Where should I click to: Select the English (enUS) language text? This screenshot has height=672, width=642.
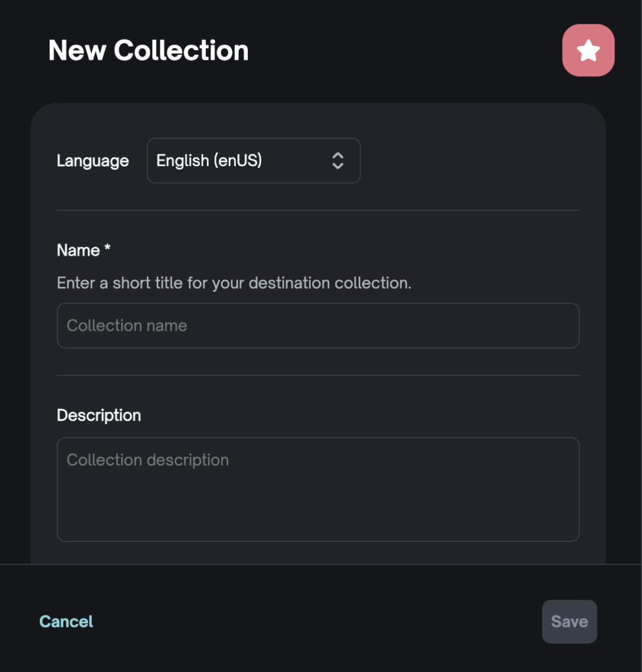click(x=209, y=161)
